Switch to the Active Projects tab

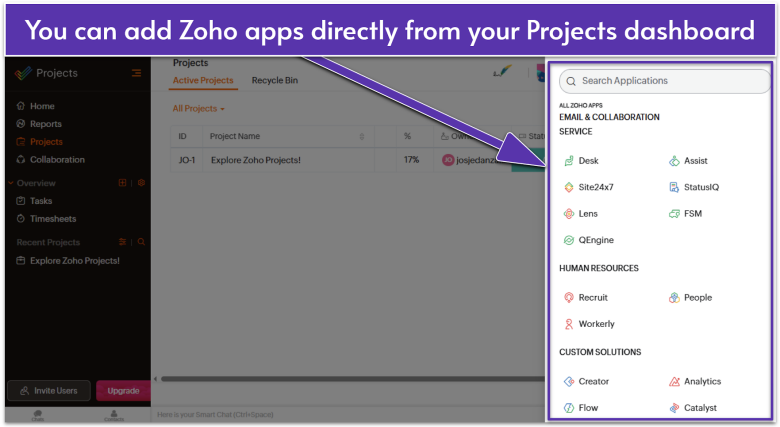point(203,81)
